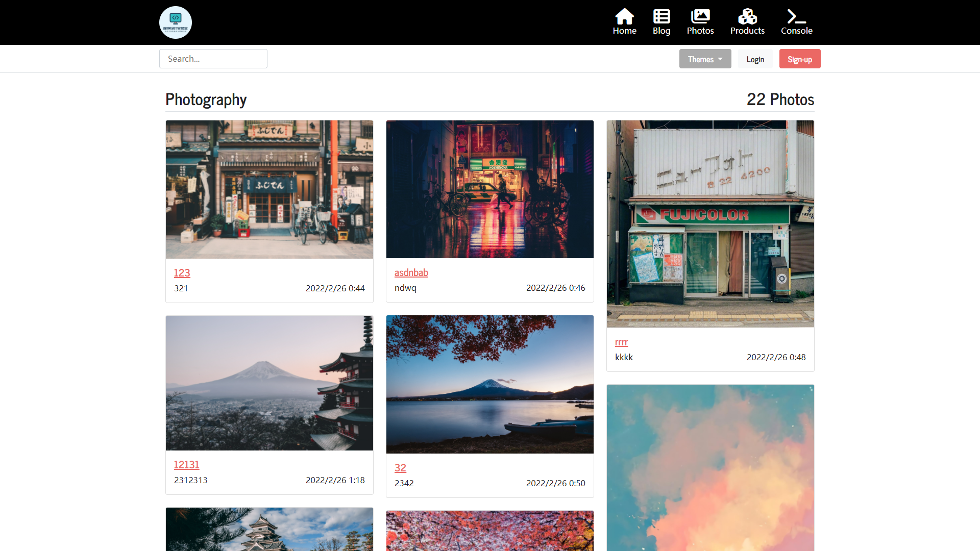
Task: Open the Products boxes icon
Action: coord(747,17)
